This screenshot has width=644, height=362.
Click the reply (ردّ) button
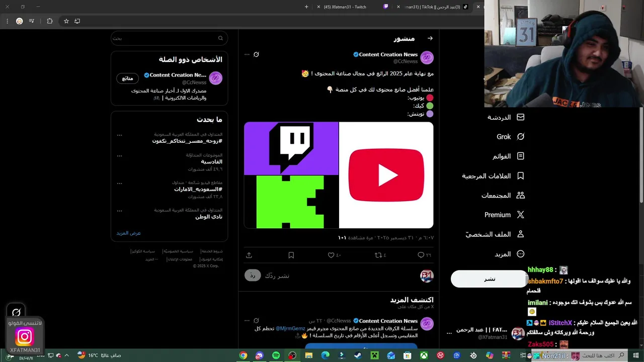click(x=253, y=276)
